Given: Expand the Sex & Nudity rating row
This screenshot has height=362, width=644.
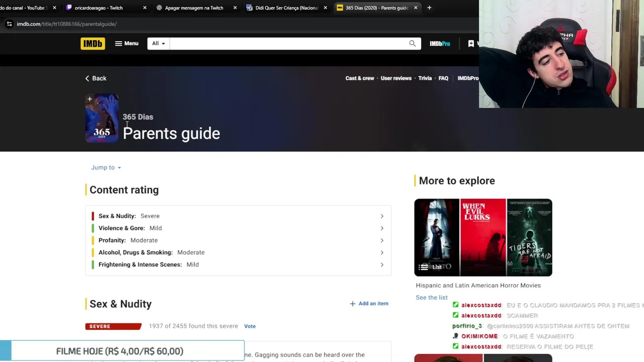Looking at the screenshot, I should (238, 216).
